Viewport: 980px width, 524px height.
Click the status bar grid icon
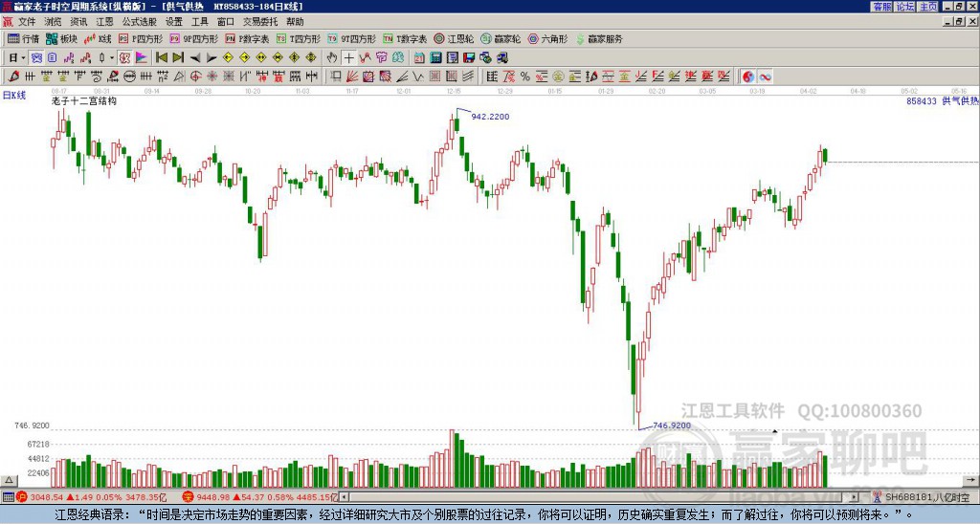tap(8, 497)
